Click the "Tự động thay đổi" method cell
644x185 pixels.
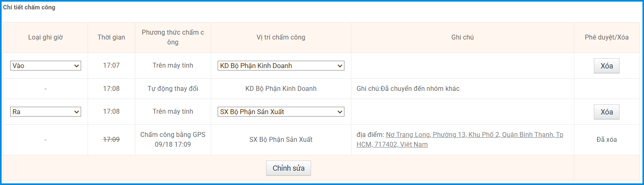pyautogui.click(x=173, y=88)
